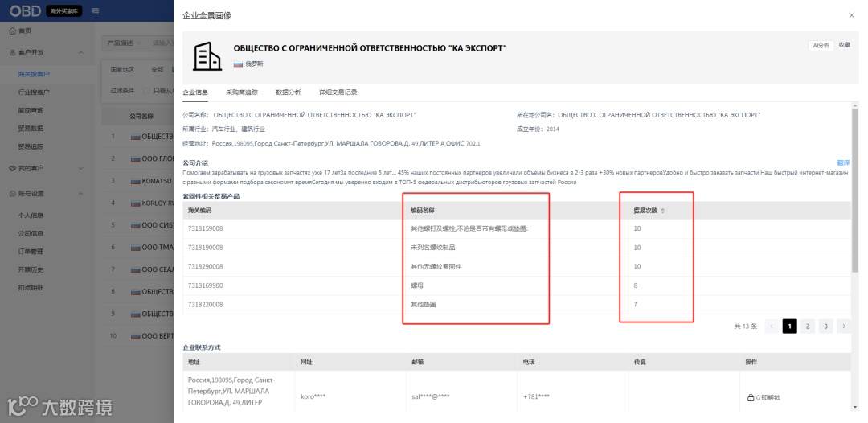This screenshot has width=868, height=423.
Task: Click the 其他垫圈 code name cell
Action: point(424,305)
